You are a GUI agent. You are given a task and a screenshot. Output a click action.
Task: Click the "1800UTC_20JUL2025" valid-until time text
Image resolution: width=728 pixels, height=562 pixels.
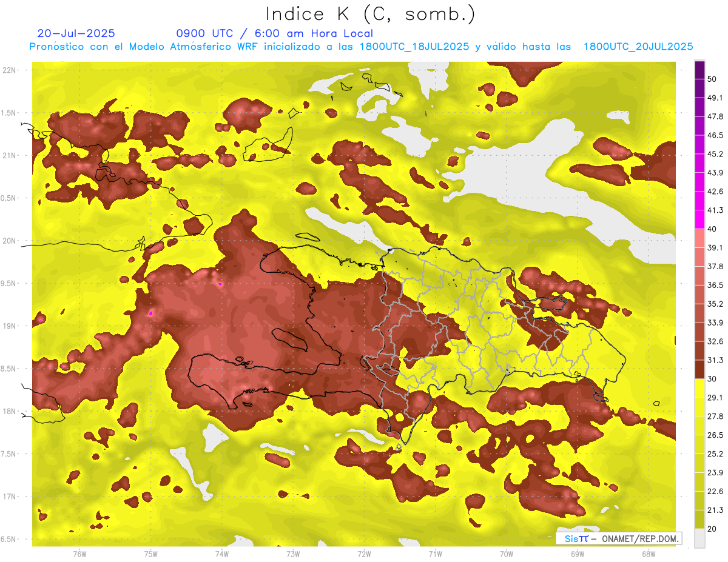coord(638,47)
